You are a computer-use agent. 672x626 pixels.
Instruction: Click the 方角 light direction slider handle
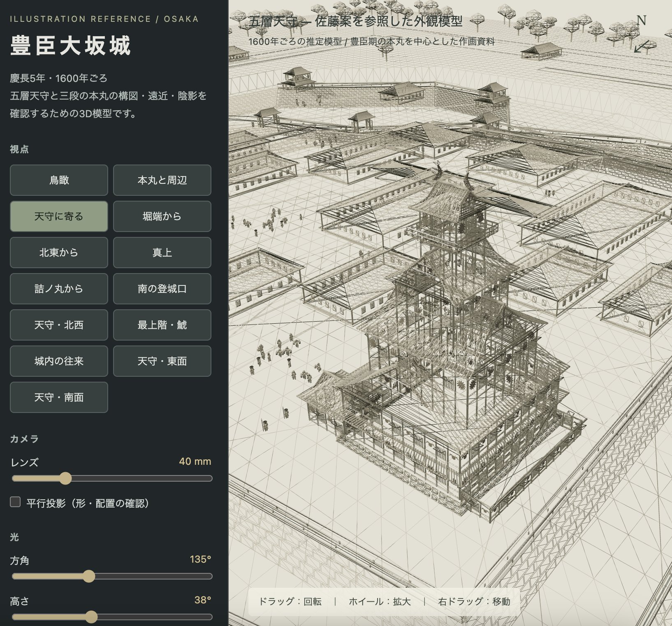tap(89, 576)
